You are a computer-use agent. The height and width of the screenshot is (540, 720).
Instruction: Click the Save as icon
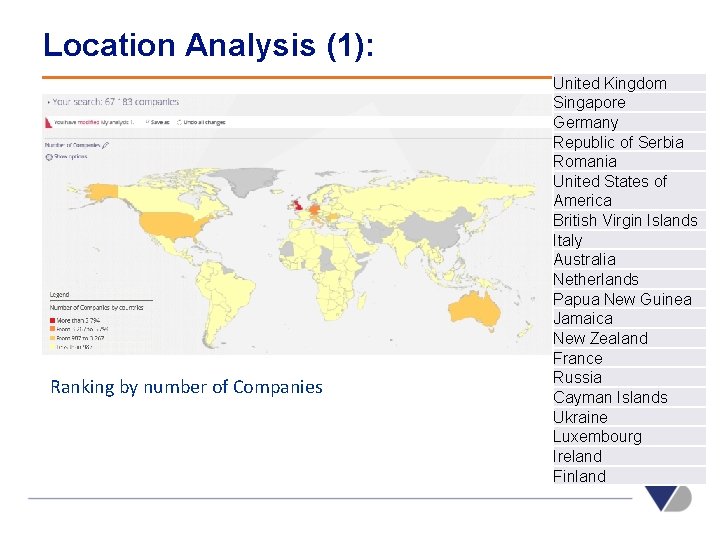[x=147, y=122]
